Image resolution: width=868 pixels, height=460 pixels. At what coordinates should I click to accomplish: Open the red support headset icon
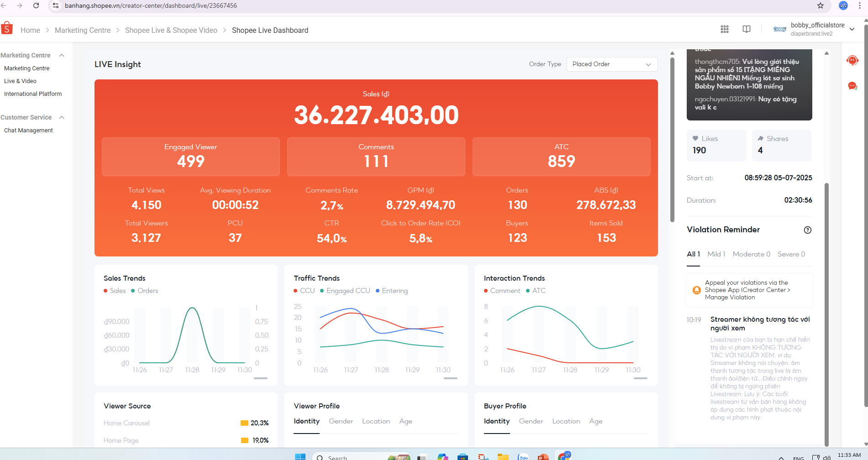click(x=852, y=60)
